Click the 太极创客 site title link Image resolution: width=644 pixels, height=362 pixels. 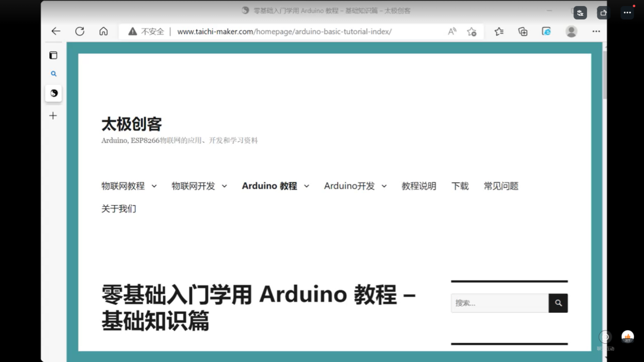click(132, 124)
